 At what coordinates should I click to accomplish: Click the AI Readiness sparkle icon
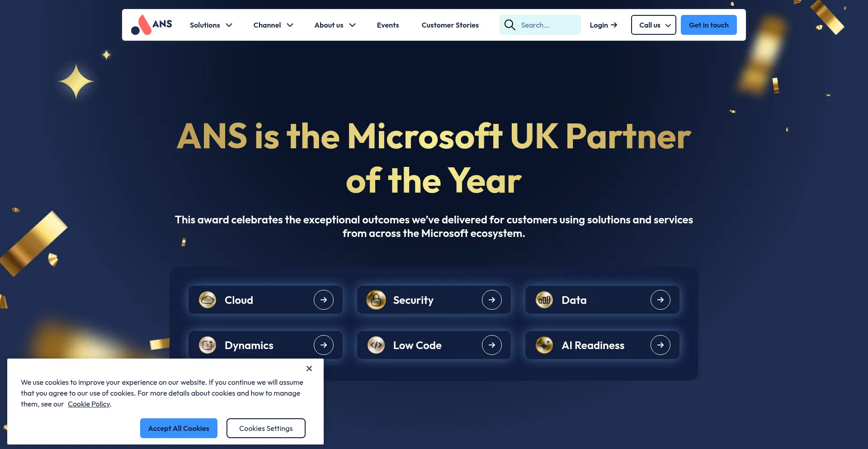[544, 345]
